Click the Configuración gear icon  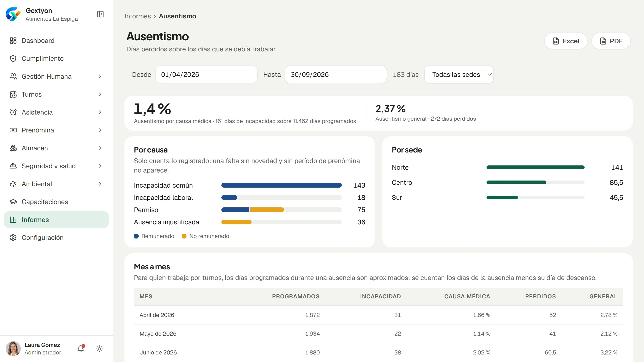(13, 238)
